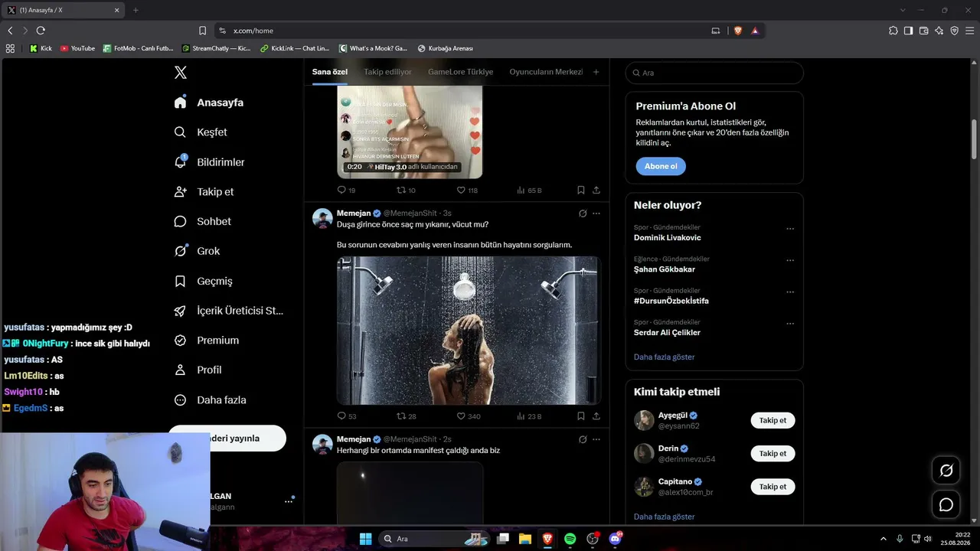980x551 pixels.
Task: Open Profil page
Action: tap(198, 370)
